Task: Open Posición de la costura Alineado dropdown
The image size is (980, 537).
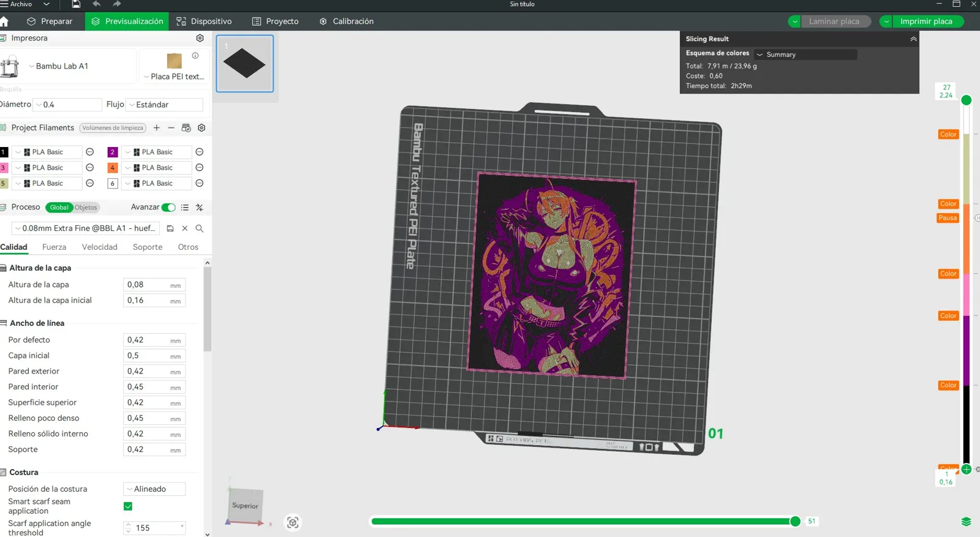Action: tap(154, 489)
